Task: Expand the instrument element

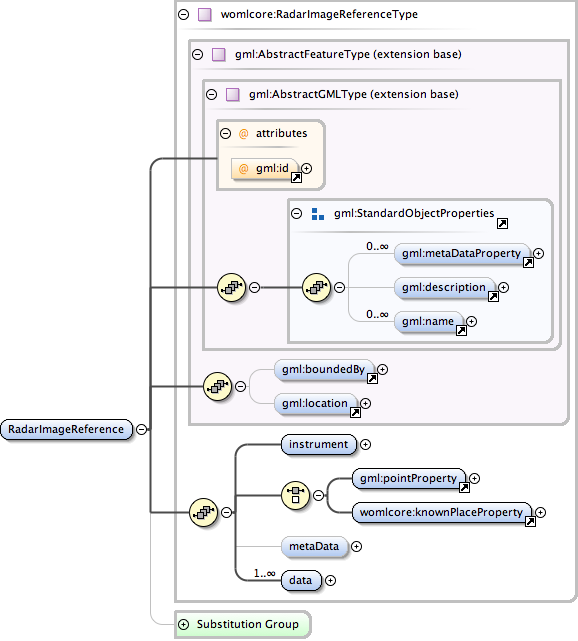Action: 365,444
